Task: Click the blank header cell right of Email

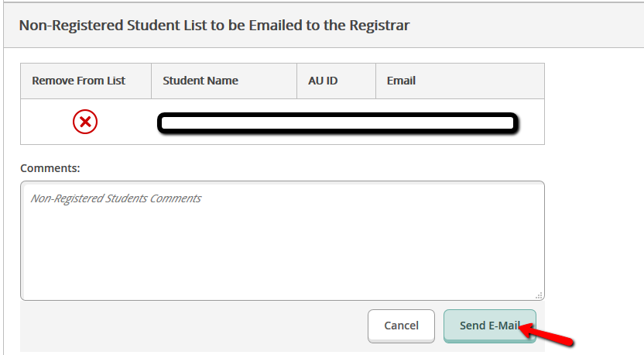Action: 495,81
